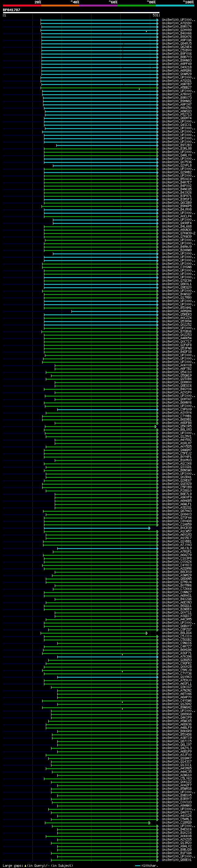Image resolution: width=197 pixels, height=868 pixels.
Task: Select the UniRef100_A9RTB7 entry
Action: [177, 85]
